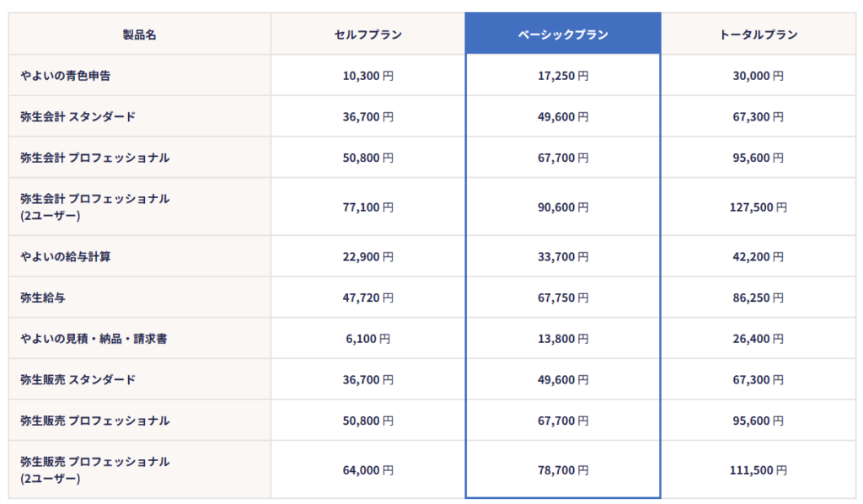863x504 pixels.
Task: Click the ベーシックプラン column header
Action: point(563,35)
